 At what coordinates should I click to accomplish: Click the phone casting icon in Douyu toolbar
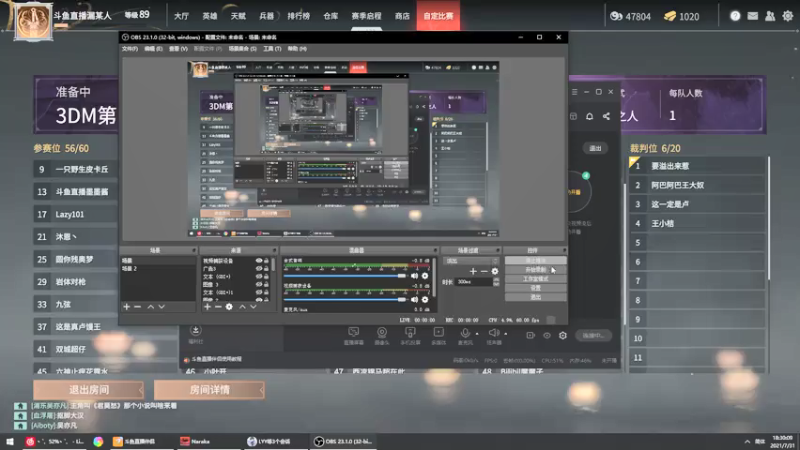410,332
